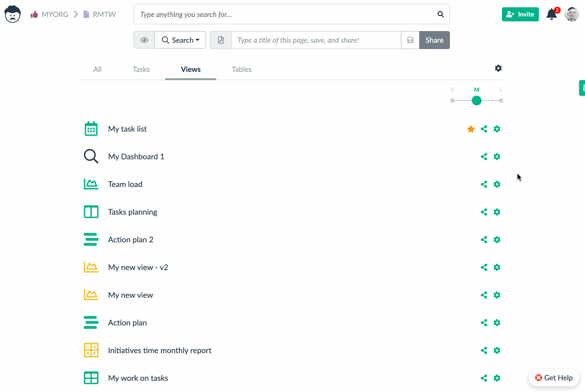The width and height of the screenshot is (585, 392).
Task: Click the yellow chart icon for My new view - v2
Action: point(91,267)
